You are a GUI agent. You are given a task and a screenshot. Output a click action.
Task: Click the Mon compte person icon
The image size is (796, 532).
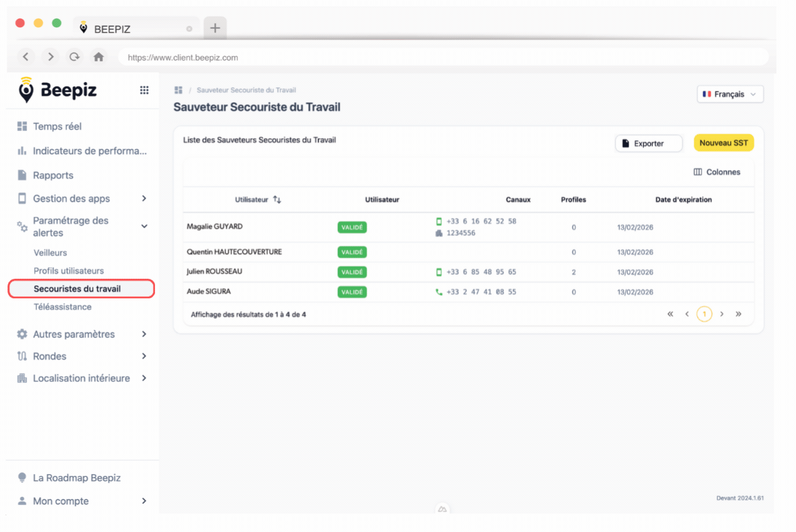point(22,501)
